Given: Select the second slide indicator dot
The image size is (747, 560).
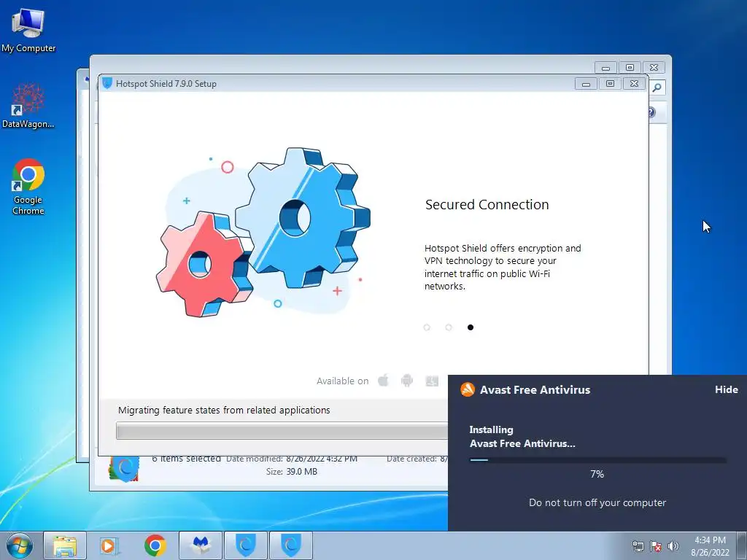Looking at the screenshot, I should point(449,327).
